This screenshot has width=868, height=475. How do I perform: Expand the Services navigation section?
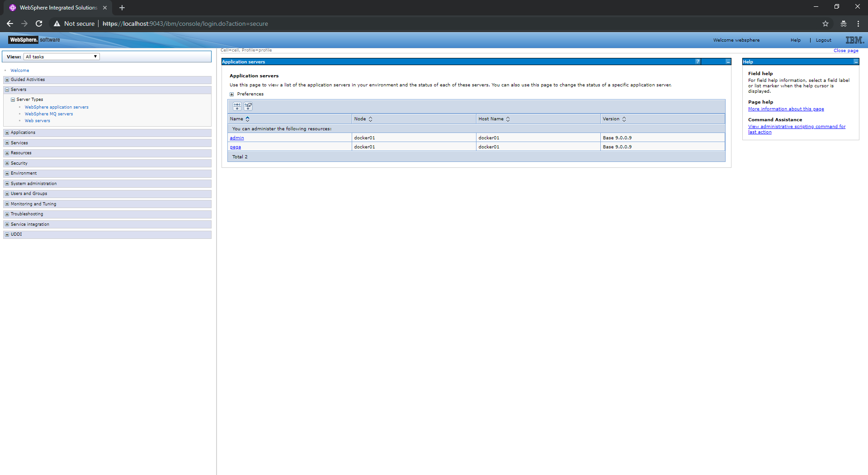pos(7,143)
